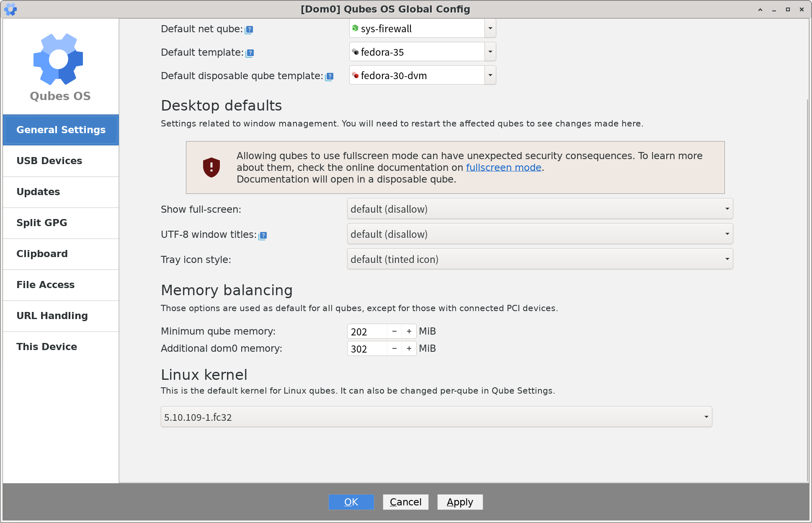This screenshot has width=812, height=523.
Task: Click the USB Devices sidebar icon
Action: click(x=61, y=160)
